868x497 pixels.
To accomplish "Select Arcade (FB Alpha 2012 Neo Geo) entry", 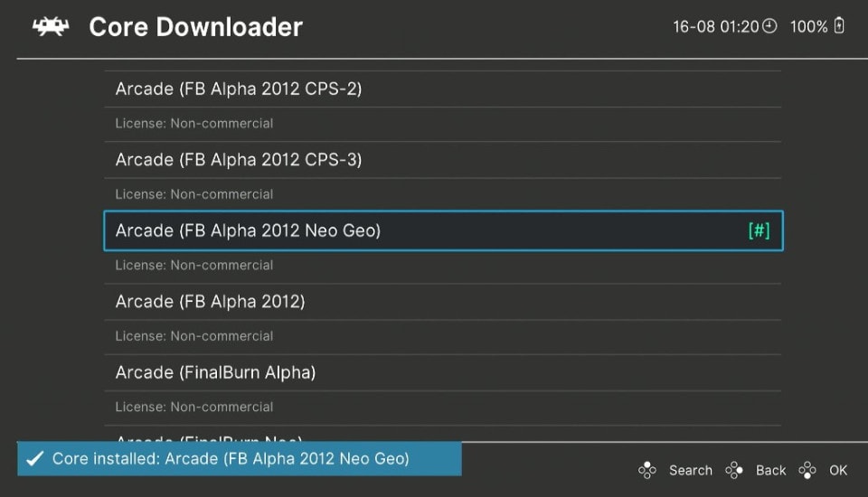I will (x=443, y=230).
